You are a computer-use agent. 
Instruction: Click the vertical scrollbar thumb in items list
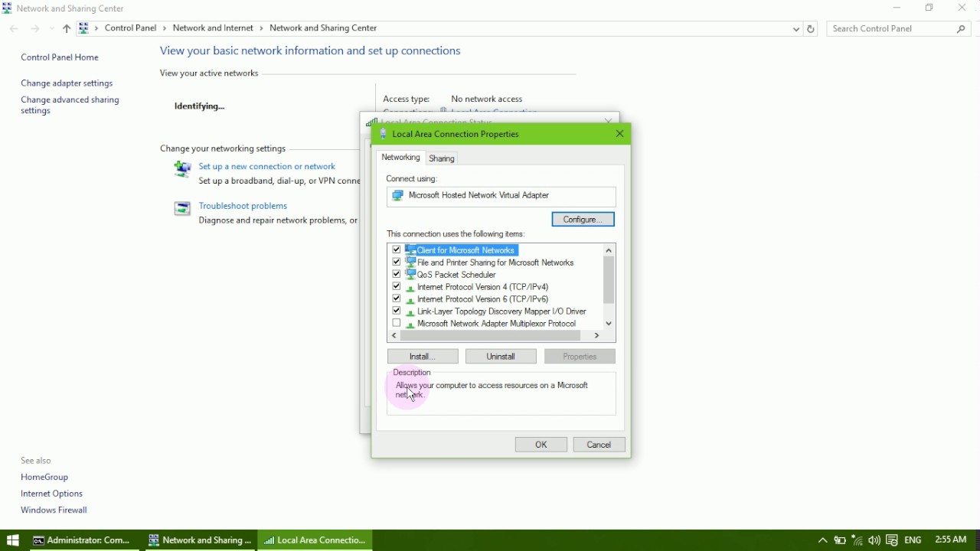pos(609,282)
